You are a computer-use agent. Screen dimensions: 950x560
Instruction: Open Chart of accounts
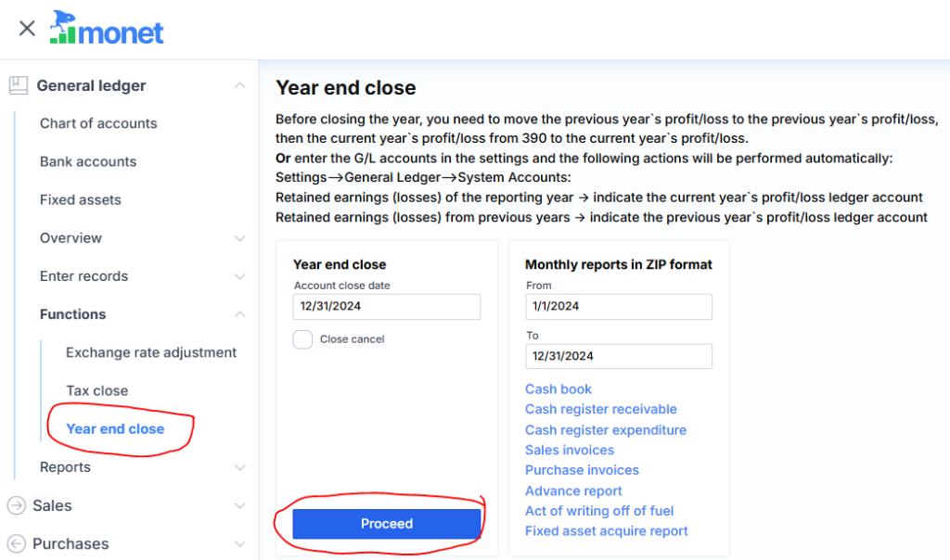pos(98,123)
